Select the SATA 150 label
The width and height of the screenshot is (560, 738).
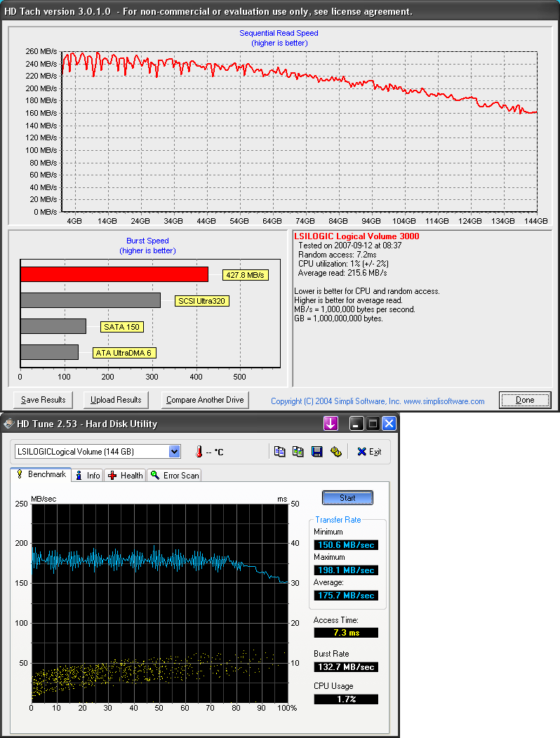122,327
